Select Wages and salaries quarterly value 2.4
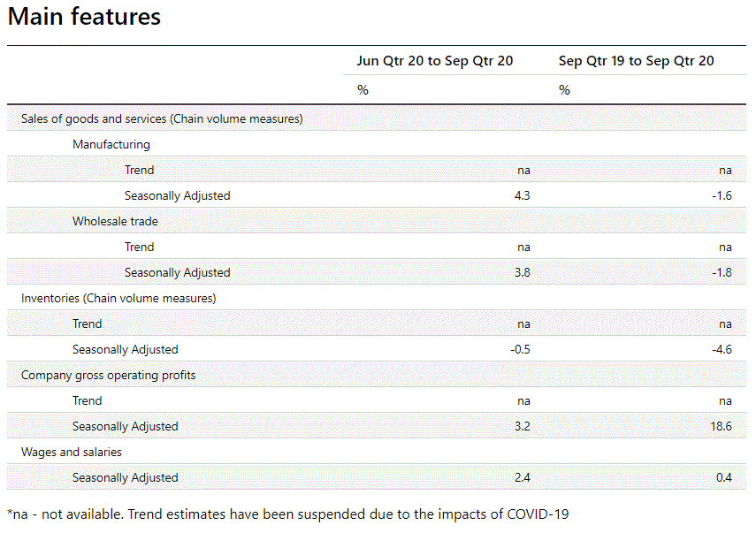Image resolution: width=756 pixels, height=533 pixels. [x=521, y=477]
